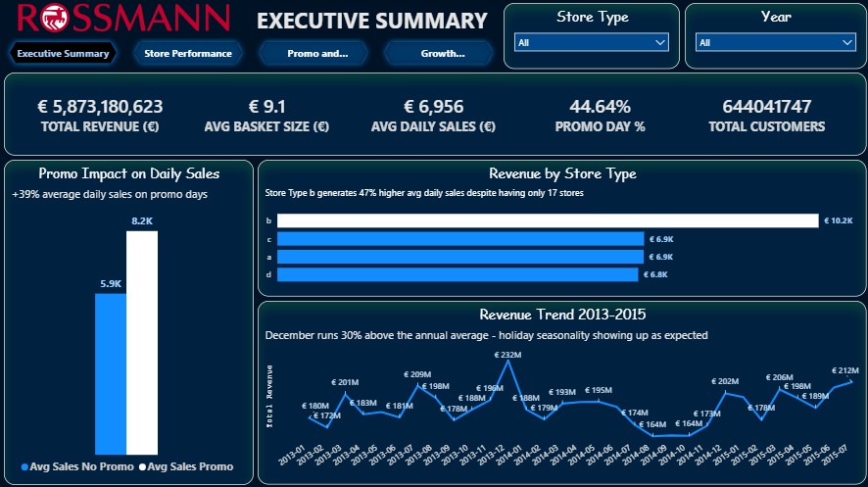Screen dimensions: 868x487
Task: Click the Year dropdown chevron arrow
Action: (x=847, y=42)
